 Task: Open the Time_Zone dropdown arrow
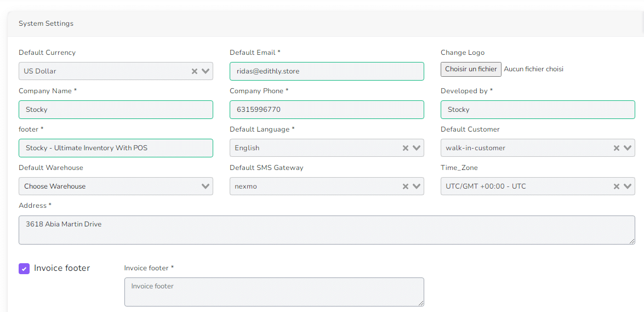pos(628,186)
